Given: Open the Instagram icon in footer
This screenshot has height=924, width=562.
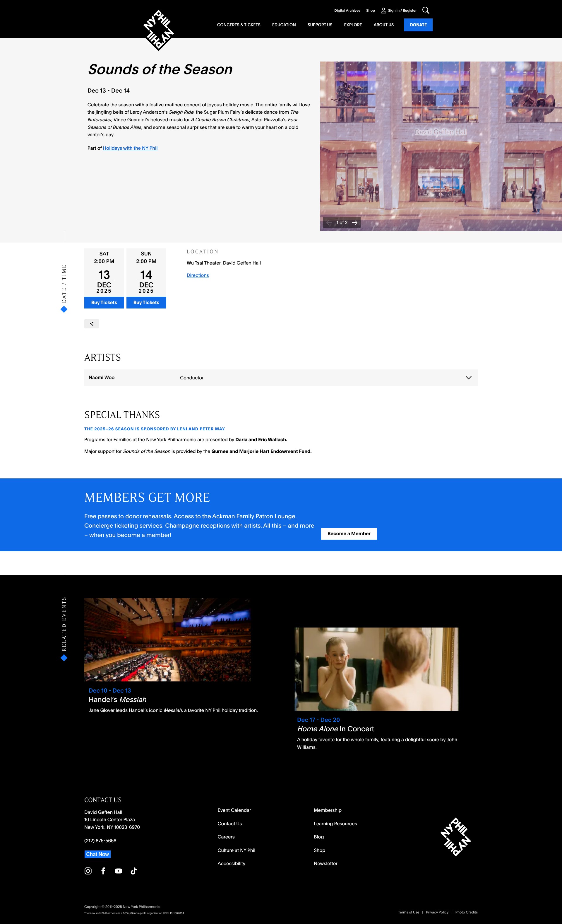Looking at the screenshot, I should [88, 871].
